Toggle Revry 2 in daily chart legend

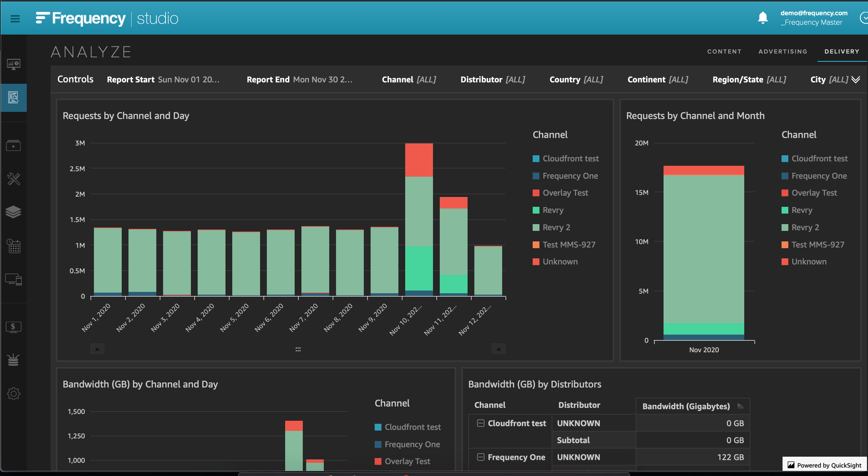coord(551,227)
